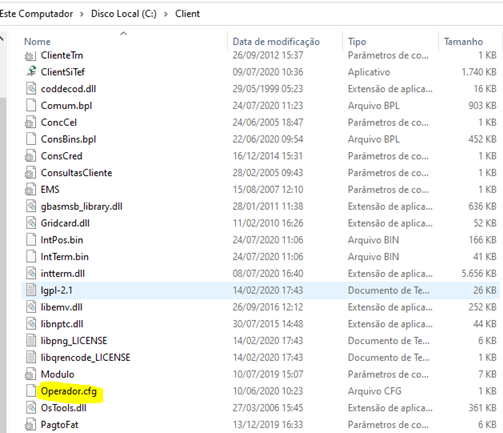The width and height of the screenshot is (503, 433).
Task: Click the Operador.cfg file icon
Action: coord(31,391)
